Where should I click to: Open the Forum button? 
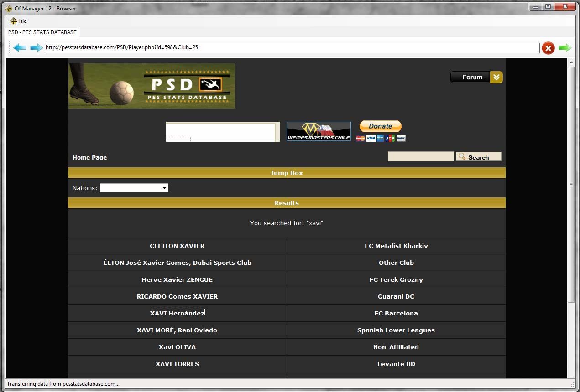(x=471, y=77)
